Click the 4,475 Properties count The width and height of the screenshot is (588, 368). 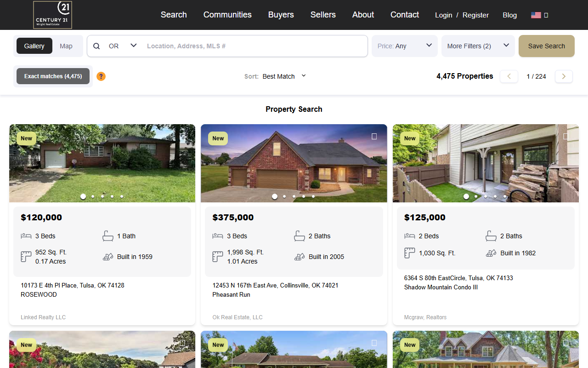(x=465, y=76)
